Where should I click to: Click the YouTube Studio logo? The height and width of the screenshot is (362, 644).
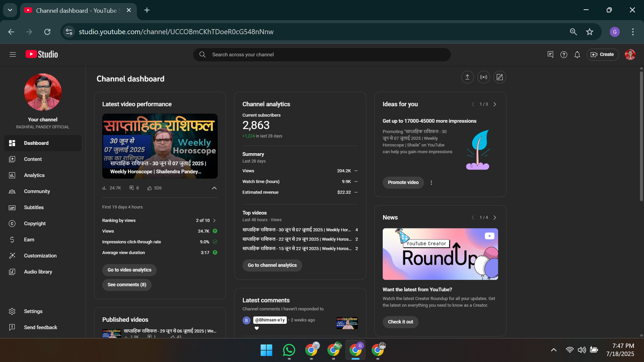[42, 54]
